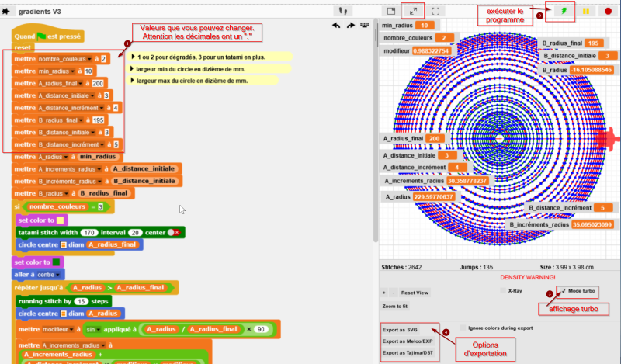Edit the 90 multiplier field
The width and height of the screenshot is (621, 364).
tap(261, 329)
